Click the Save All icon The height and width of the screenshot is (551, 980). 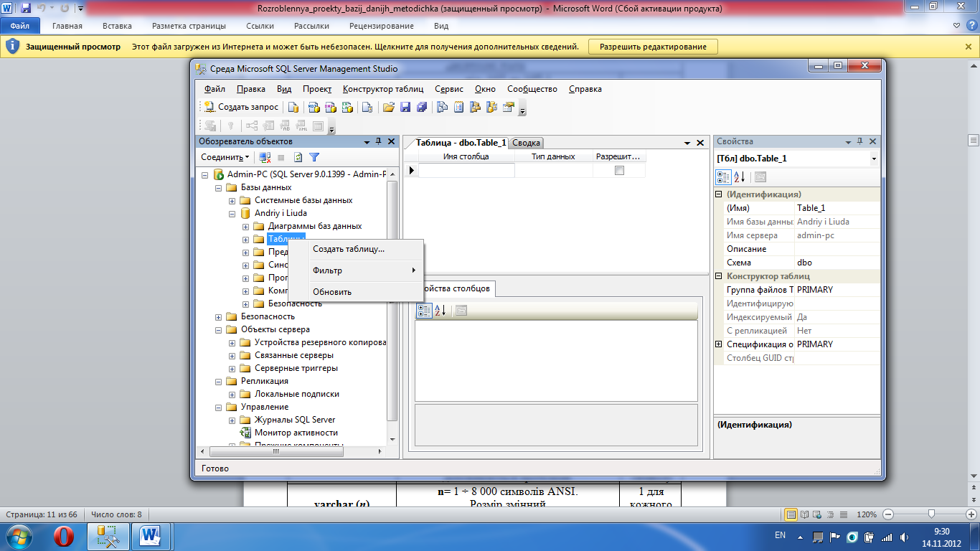pos(422,107)
